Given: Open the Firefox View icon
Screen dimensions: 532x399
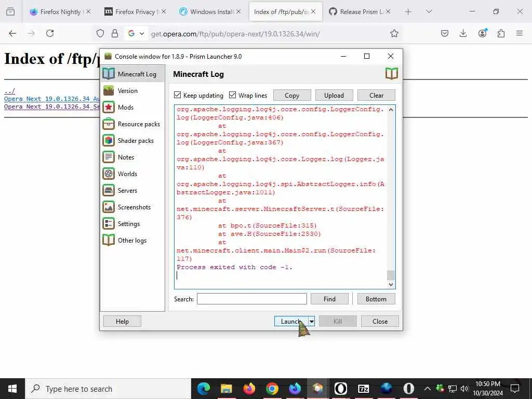Looking at the screenshot, I should click(x=10, y=11).
